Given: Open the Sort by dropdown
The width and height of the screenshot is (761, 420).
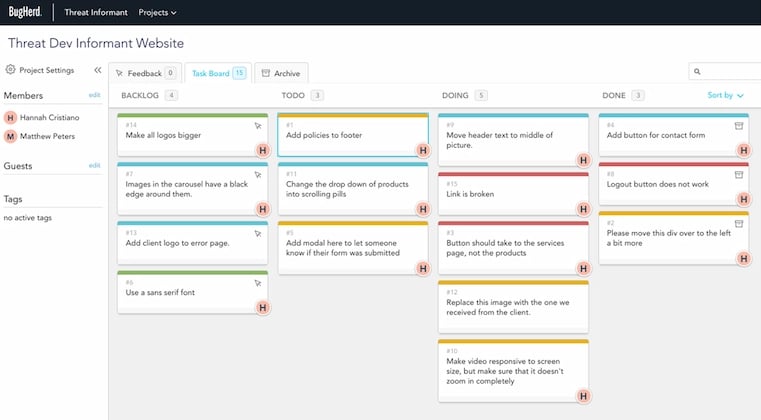Looking at the screenshot, I should pyautogui.click(x=725, y=96).
